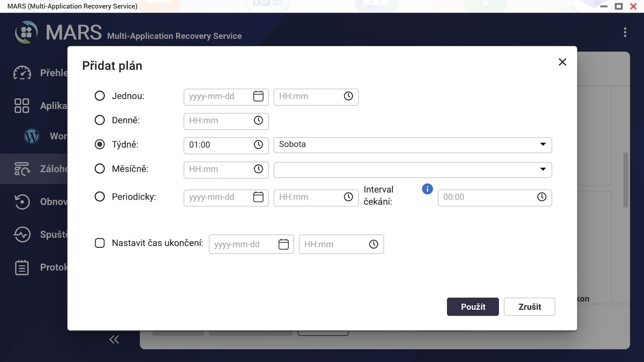Select the Týdně radio button
Image resolution: width=644 pixels, height=362 pixels.
(99, 144)
